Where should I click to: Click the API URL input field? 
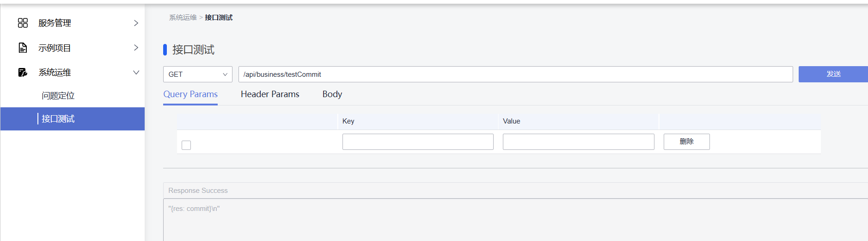[x=515, y=74]
